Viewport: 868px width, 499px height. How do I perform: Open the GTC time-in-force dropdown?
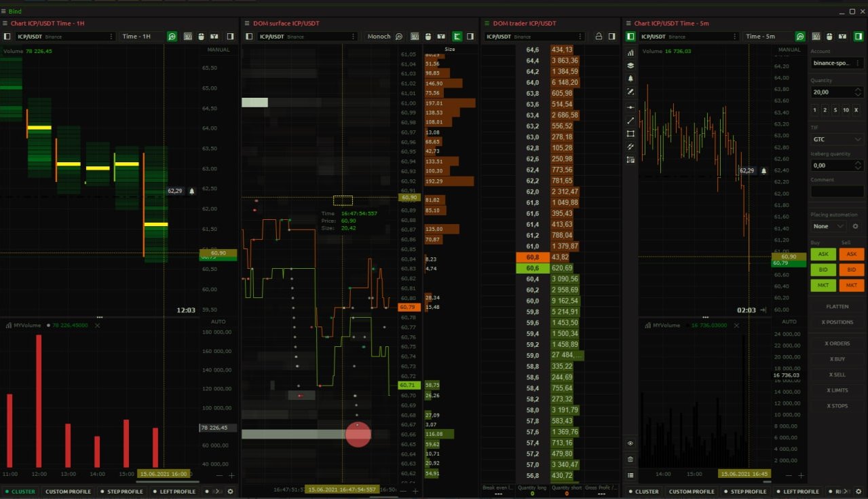coord(837,139)
